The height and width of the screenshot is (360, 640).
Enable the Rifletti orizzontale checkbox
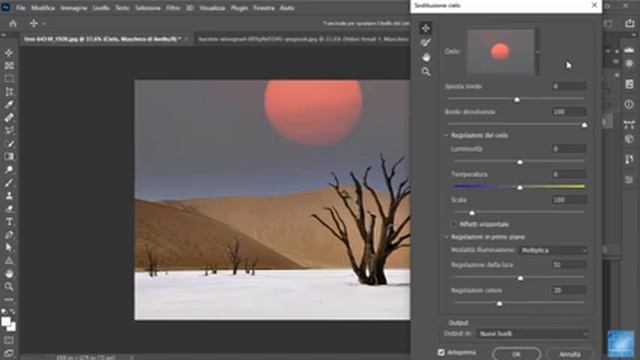tap(453, 224)
